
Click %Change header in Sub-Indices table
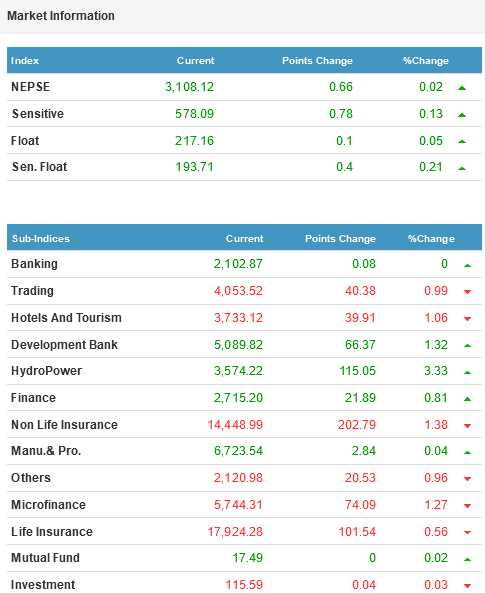pyautogui.click(x=431, y=239)
